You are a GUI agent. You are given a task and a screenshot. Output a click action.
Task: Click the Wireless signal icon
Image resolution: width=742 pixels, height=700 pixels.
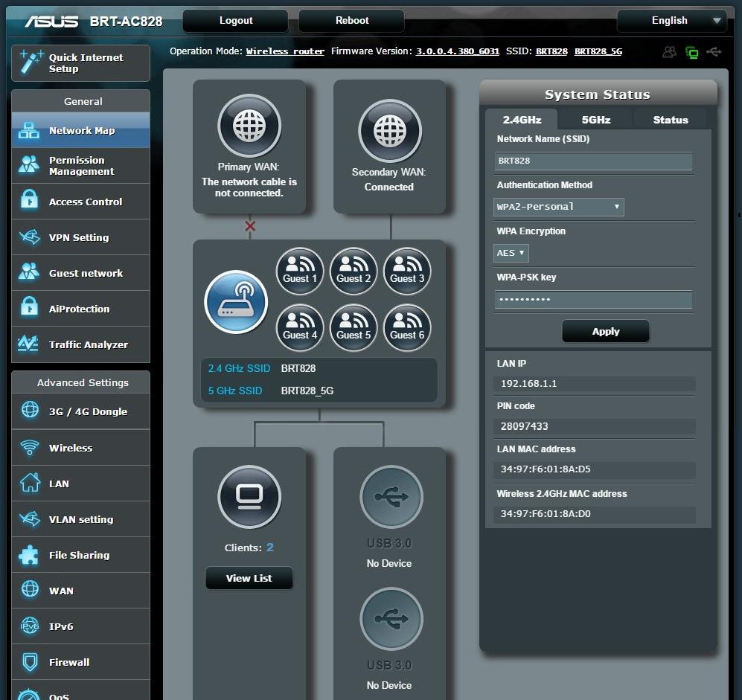click(x=29, y=447)
